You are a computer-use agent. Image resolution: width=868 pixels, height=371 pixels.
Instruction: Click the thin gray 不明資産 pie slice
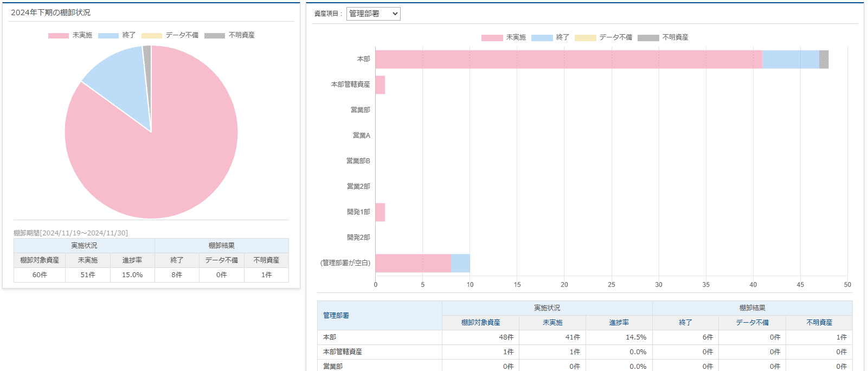point(147,60)
